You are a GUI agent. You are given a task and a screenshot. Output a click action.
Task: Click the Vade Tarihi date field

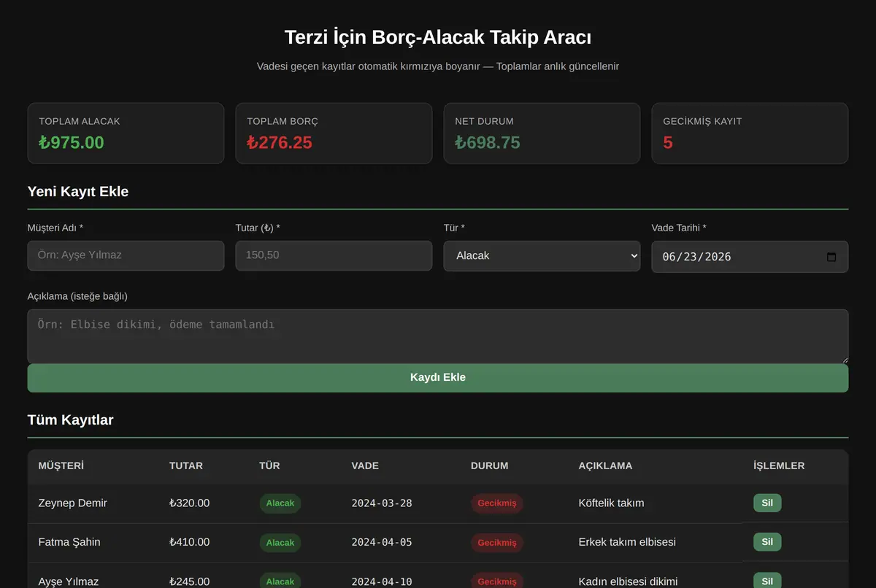pos(750,257)
